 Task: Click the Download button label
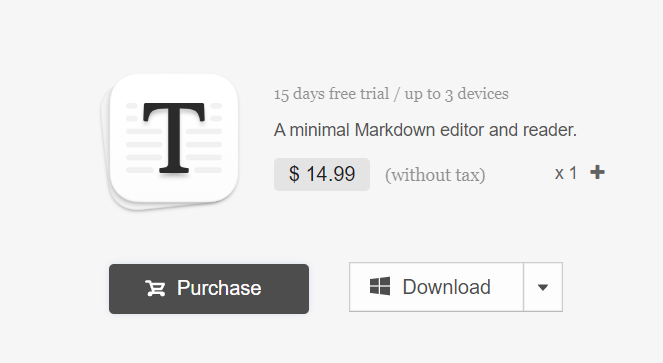pos(447,287)
